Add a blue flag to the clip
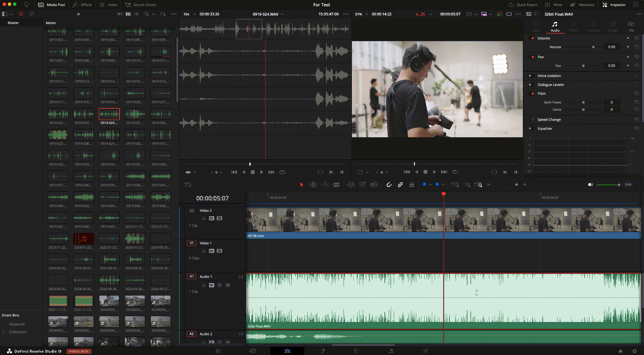This screenshot has height=355, width=644. coord(424,184)
